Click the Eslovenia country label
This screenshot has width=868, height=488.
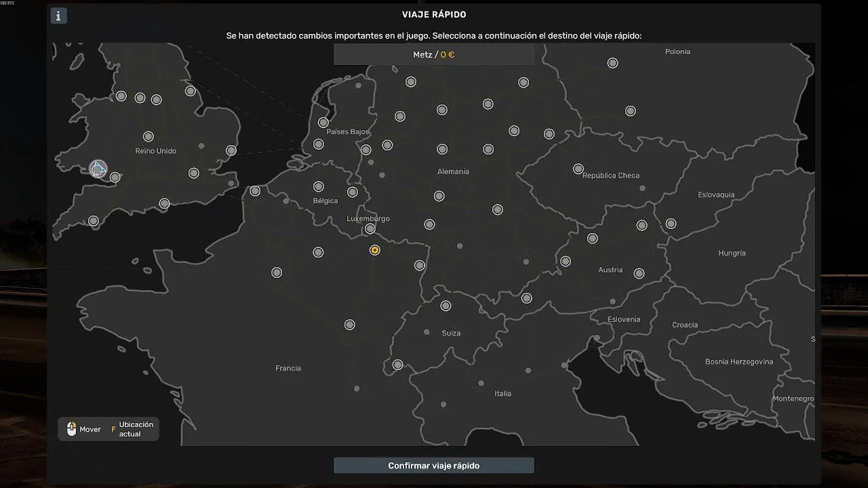[624, 319]
